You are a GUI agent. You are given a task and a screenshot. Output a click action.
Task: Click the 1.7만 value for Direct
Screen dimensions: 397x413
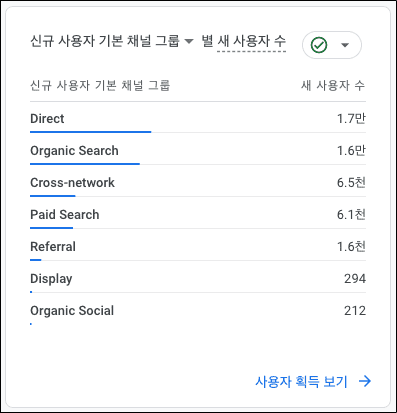[x=351, y=118]
